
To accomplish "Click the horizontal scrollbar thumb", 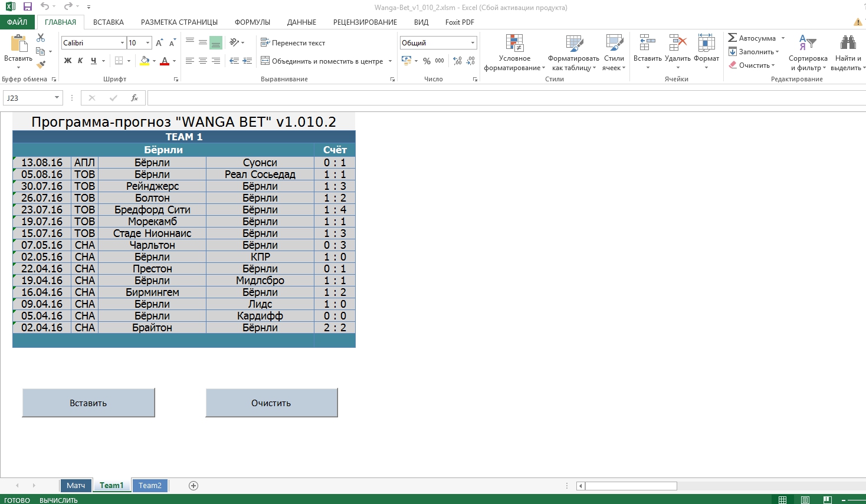I will (631, 486).
